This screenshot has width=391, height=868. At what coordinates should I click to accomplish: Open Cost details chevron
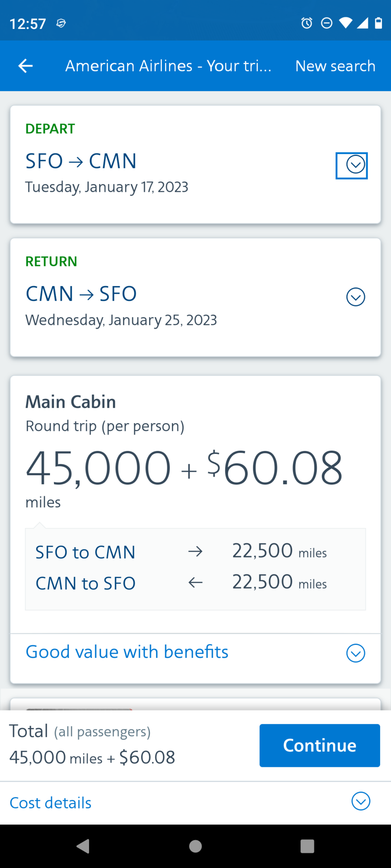361,801
